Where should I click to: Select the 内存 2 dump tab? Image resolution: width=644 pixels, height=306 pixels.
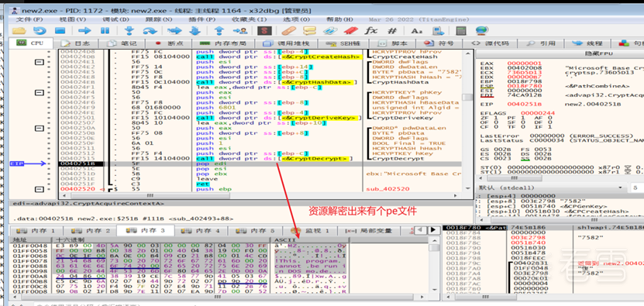coord(91,231)
